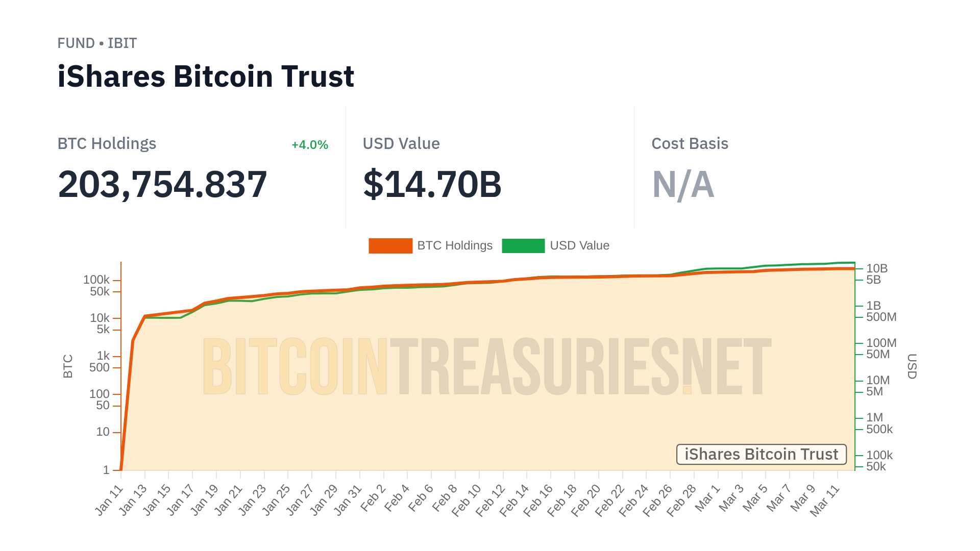This screenshot has width=980, height=551.
Task: Click the BTC Holdings legend label
Action: (455, 246)
